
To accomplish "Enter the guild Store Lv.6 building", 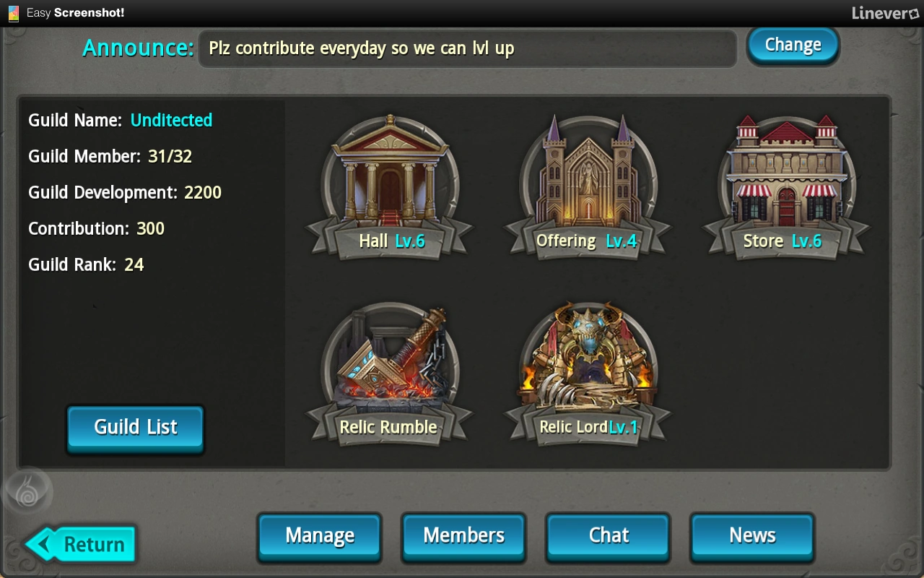I will click(786, 186).
